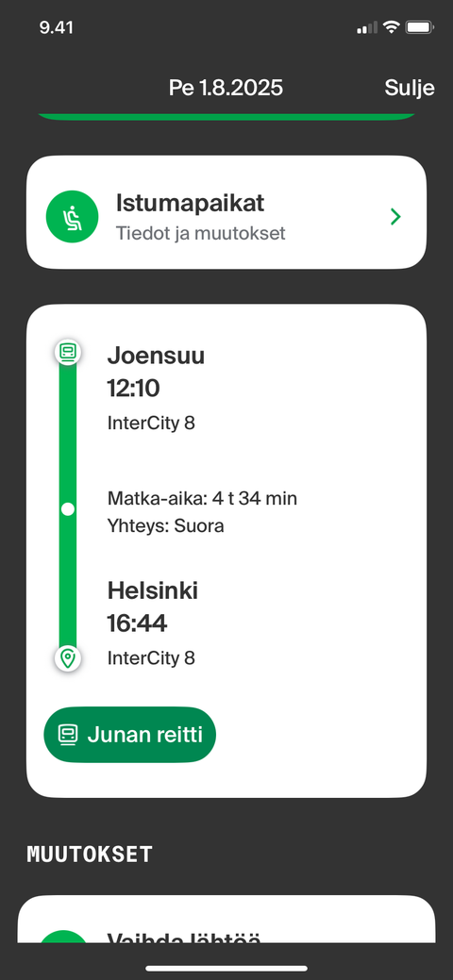The height and width of the screenshot is (980, 453).
Task: Tap the train icon at Joensuu departure
Action: click(68, 352)
